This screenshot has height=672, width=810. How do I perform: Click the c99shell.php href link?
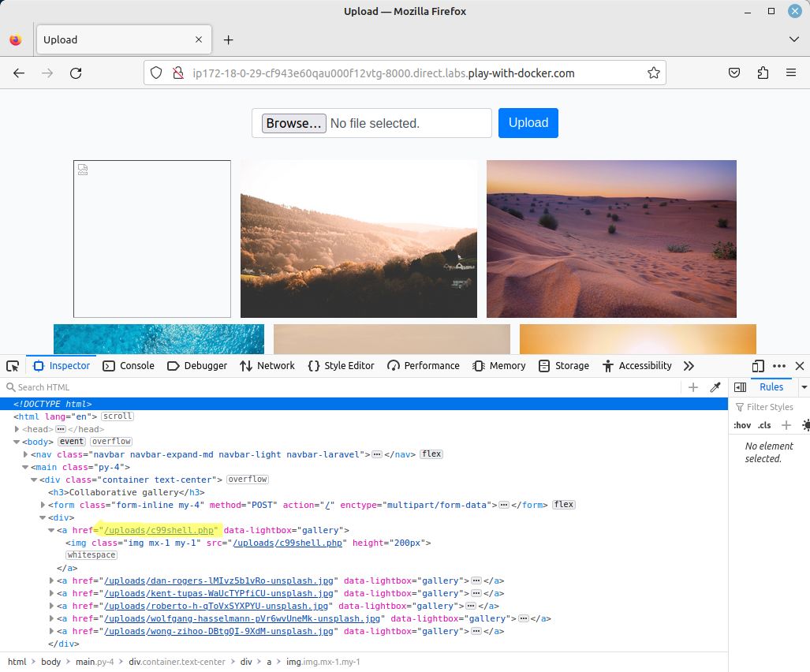(x=159, y=531)
